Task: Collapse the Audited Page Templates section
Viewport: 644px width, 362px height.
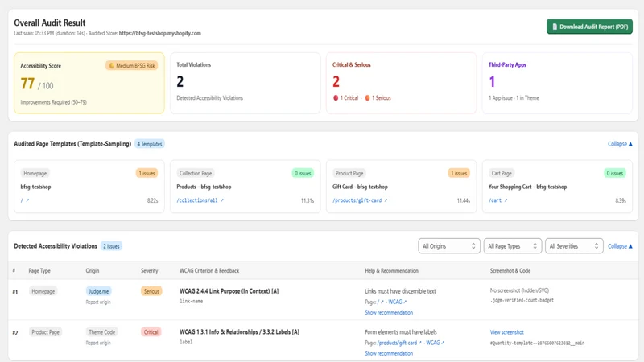Action: tap(620, 144)
